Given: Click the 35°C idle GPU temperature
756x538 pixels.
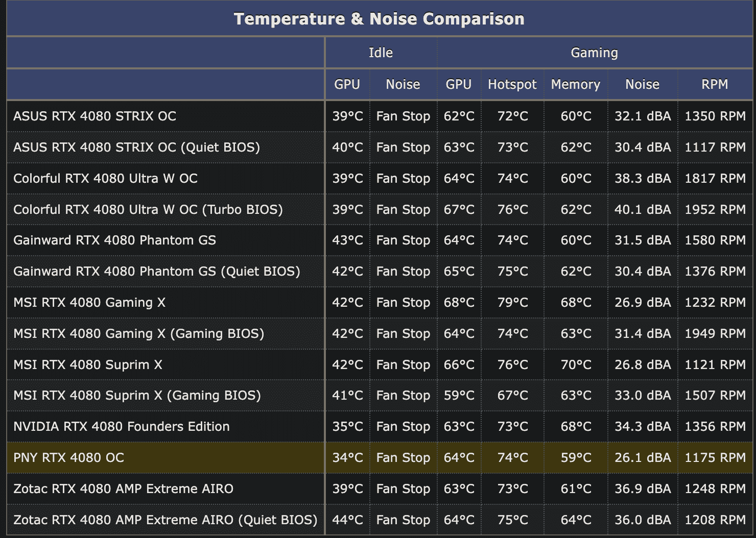Looking at the screenshot, I should (347, 426).
